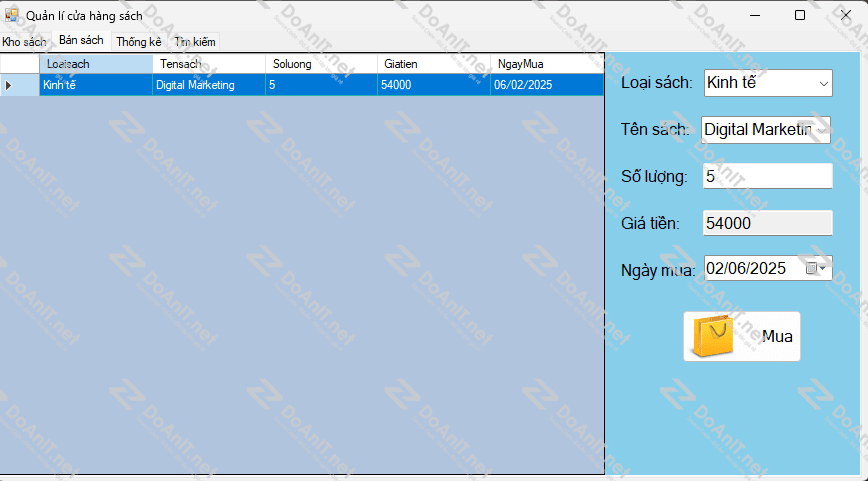Image resolution: width=868 pixels, height=481 pixels.
Task: Click the Soluong column header
Action: [322, 64]
